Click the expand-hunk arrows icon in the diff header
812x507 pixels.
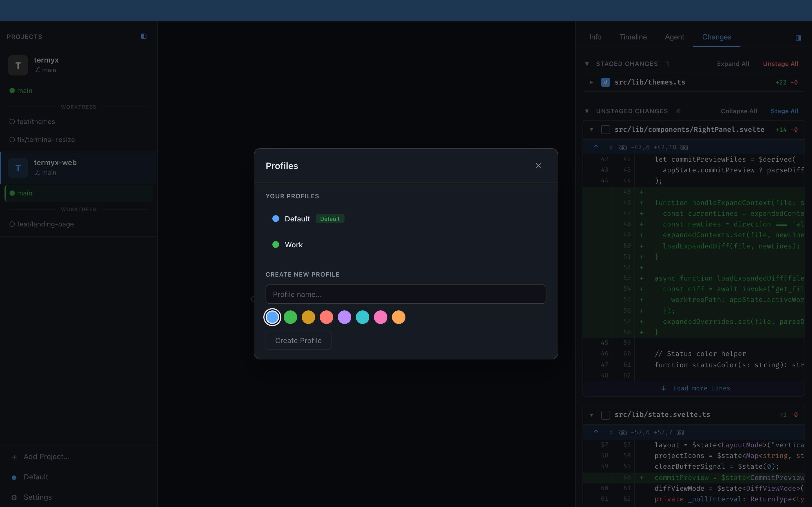(x=610, y=147)
